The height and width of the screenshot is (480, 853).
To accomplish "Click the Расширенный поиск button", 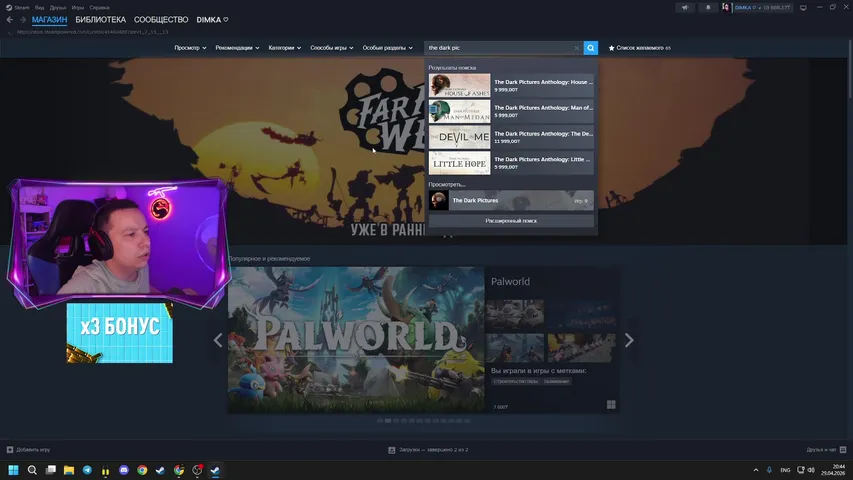I will (x=511, y=221).
